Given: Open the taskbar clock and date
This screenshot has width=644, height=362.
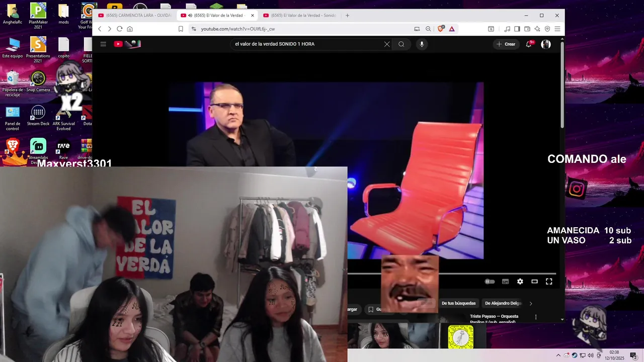Looking at the screenshot, I should point(614,355).
